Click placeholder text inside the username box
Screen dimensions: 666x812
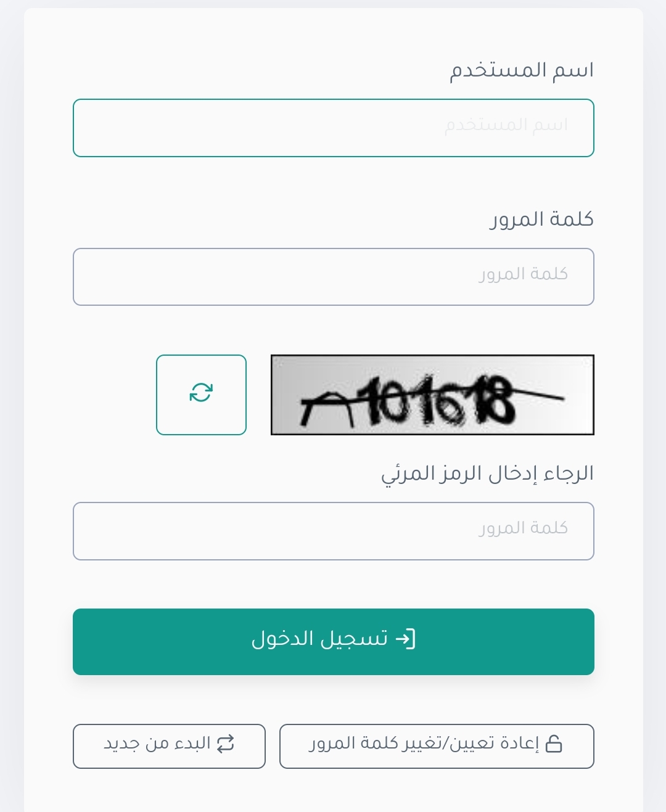pos(506,125)
